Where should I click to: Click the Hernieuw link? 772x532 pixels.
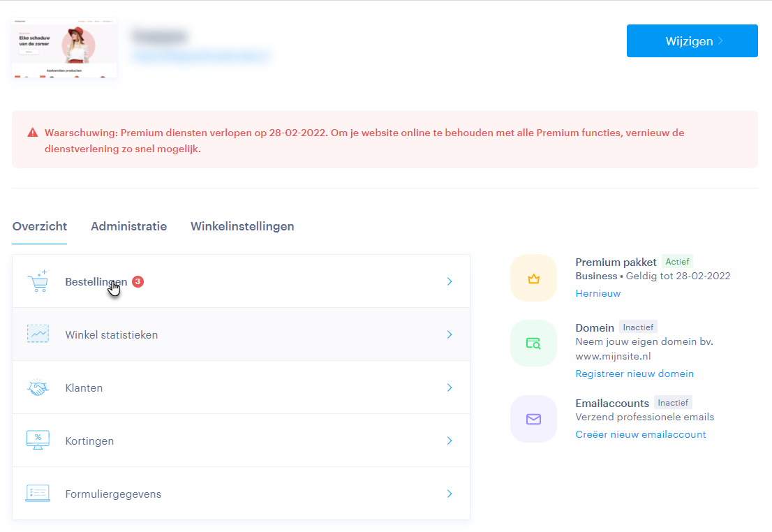[597, 293]
